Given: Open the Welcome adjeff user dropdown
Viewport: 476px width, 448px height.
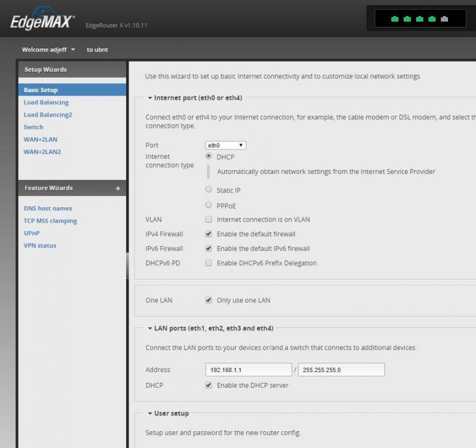Looking at the screenshot, I should 48,50.
